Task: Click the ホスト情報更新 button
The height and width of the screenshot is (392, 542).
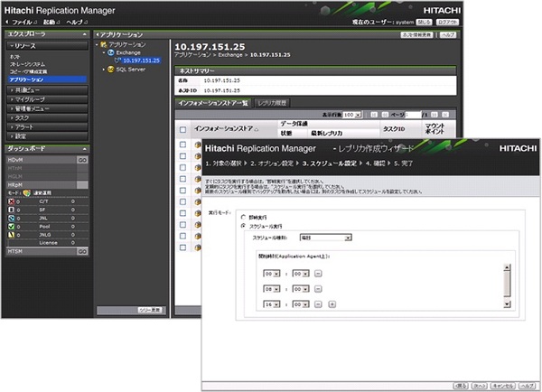Action: (x=416, y=35)
